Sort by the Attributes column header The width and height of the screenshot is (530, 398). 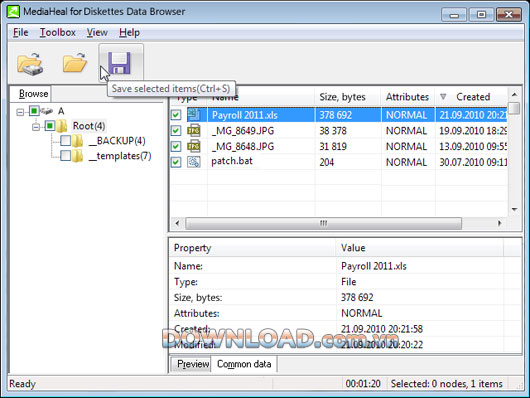(x=408, y=97)
